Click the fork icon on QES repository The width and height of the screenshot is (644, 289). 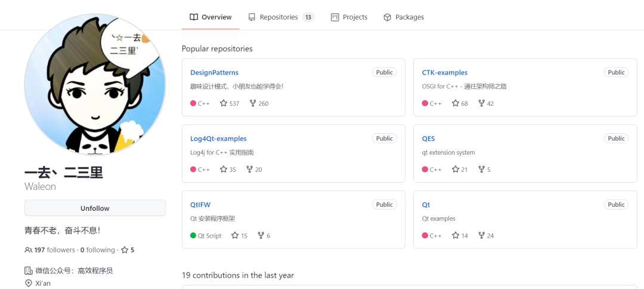[481, 170]
